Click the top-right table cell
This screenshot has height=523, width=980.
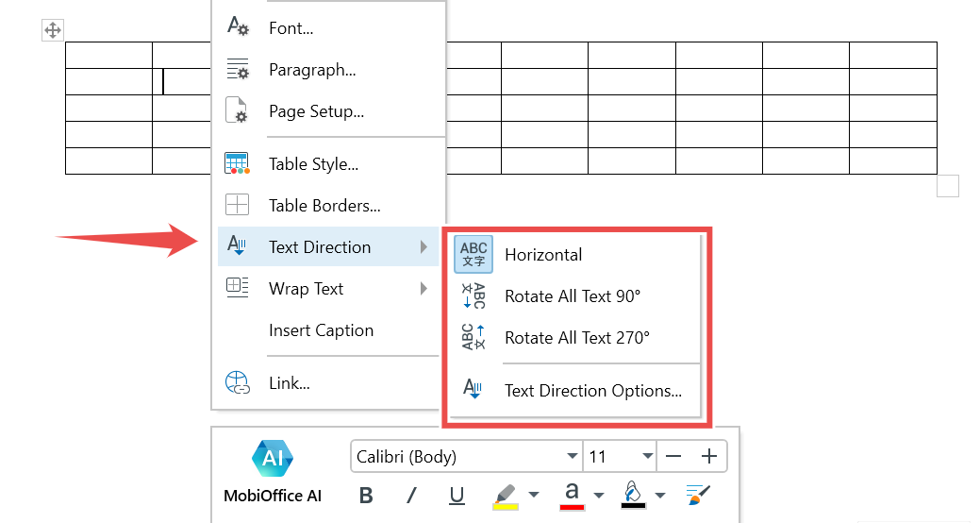coord(893,55)
